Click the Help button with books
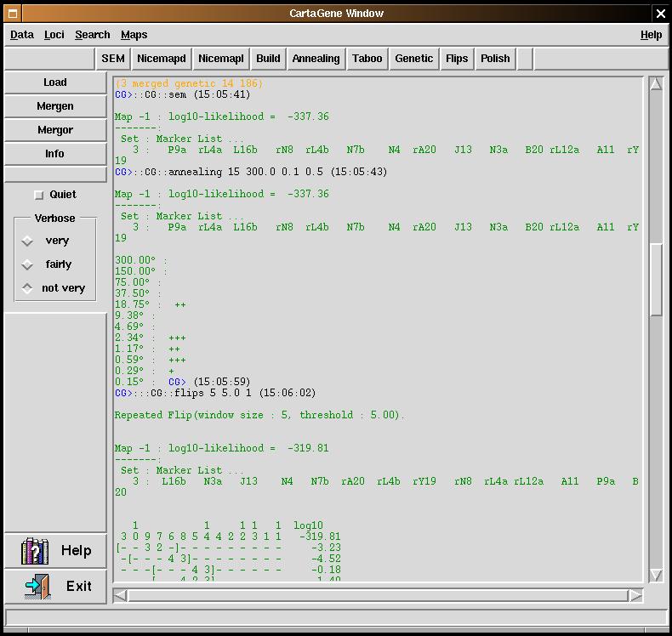The width and height of the screenshot is (672, 636). [54, 551]
